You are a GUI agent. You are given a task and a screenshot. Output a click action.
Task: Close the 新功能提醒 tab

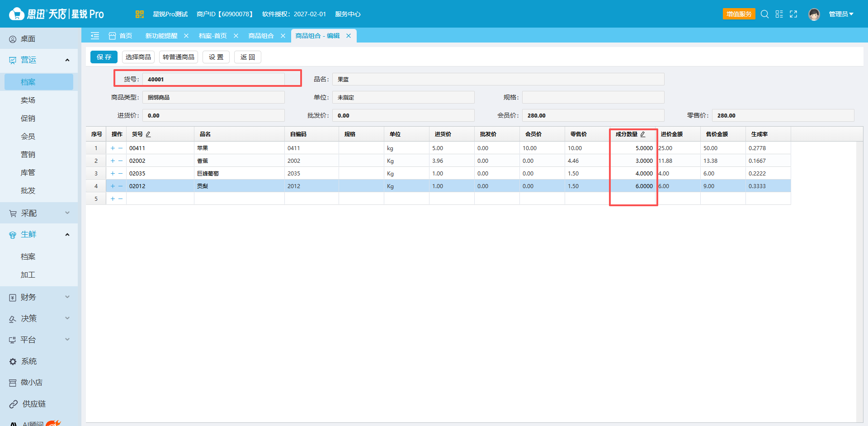(186, 36)
